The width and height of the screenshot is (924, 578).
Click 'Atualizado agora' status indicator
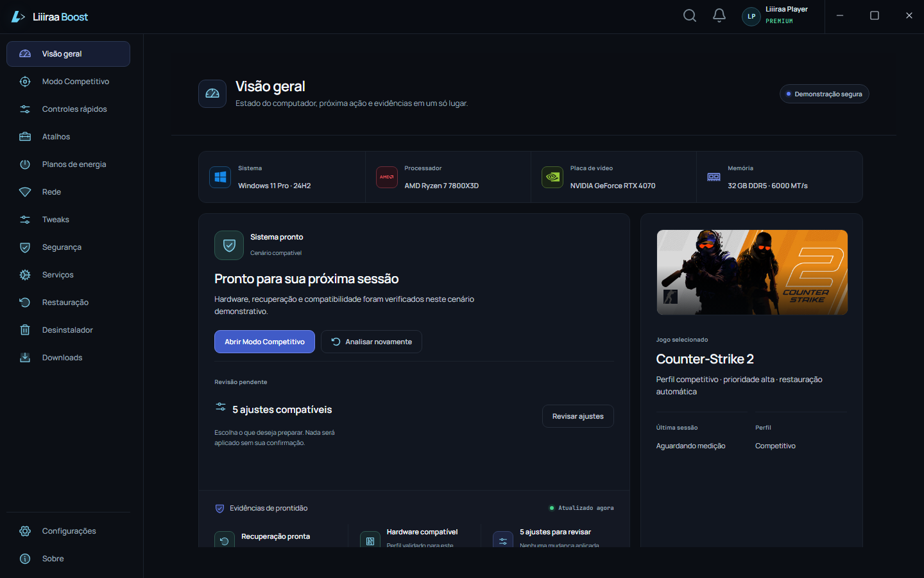581,508
